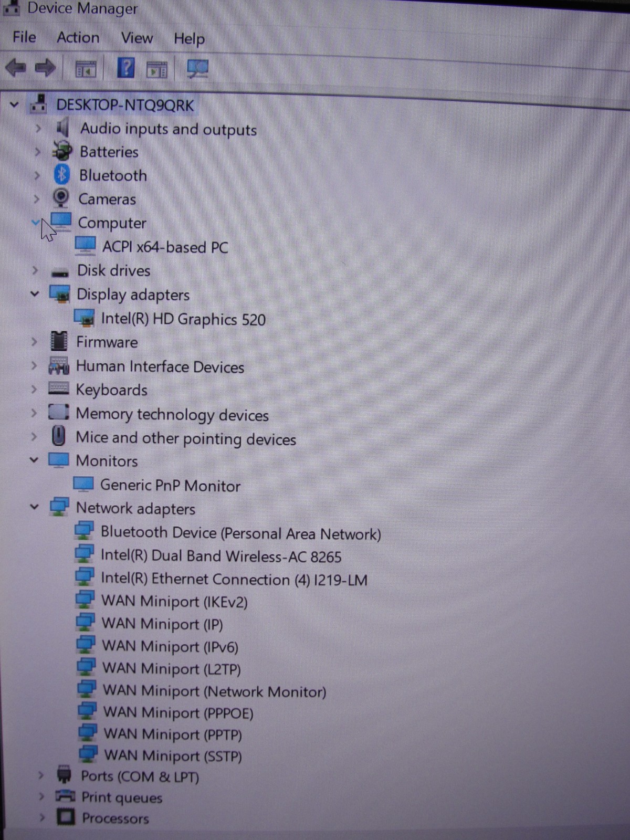
Task: Open the Action menu
Action: click(78, 37)
